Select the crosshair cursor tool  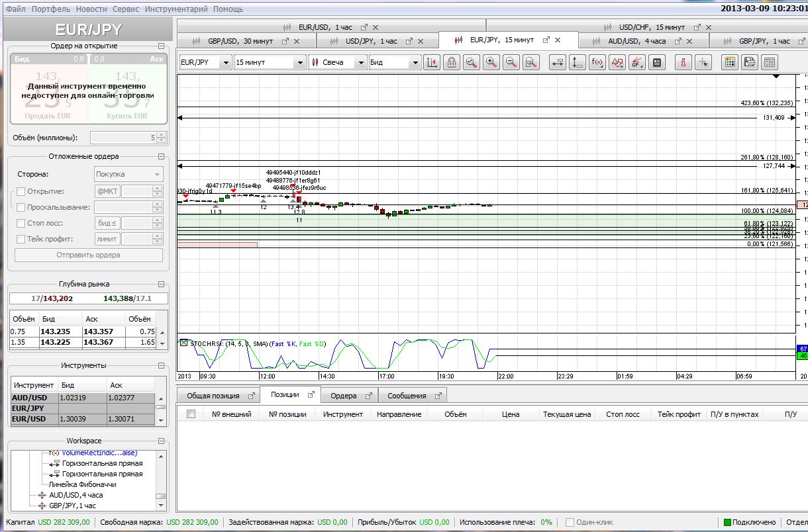pos(703,63)
